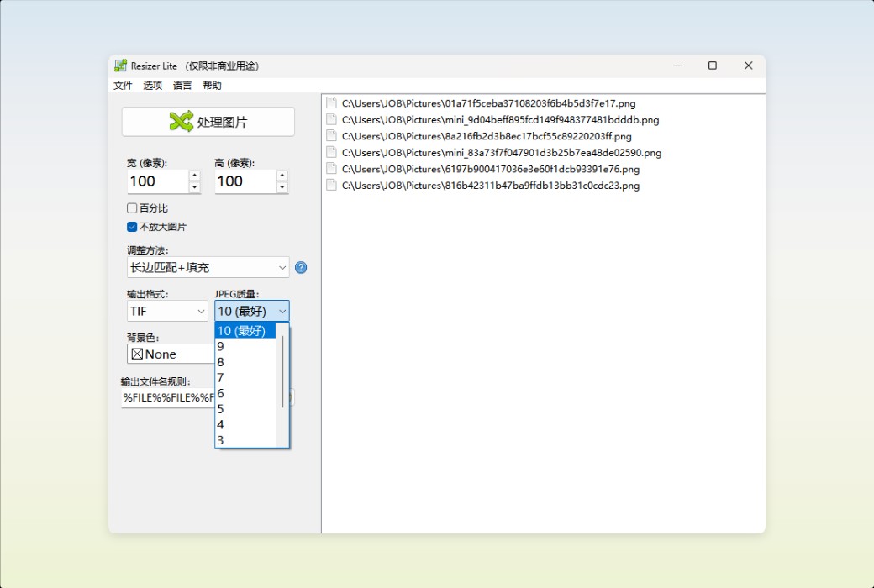Open the 语言 menu

182,85
